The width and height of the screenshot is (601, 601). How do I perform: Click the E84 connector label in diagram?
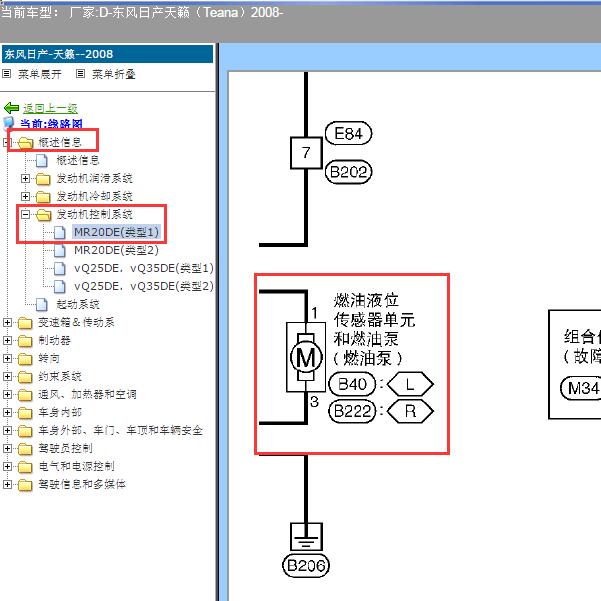point(348,134)
